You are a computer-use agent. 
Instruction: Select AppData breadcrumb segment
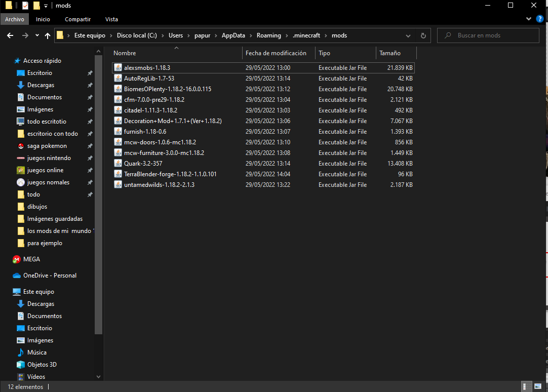click(233, 35)
